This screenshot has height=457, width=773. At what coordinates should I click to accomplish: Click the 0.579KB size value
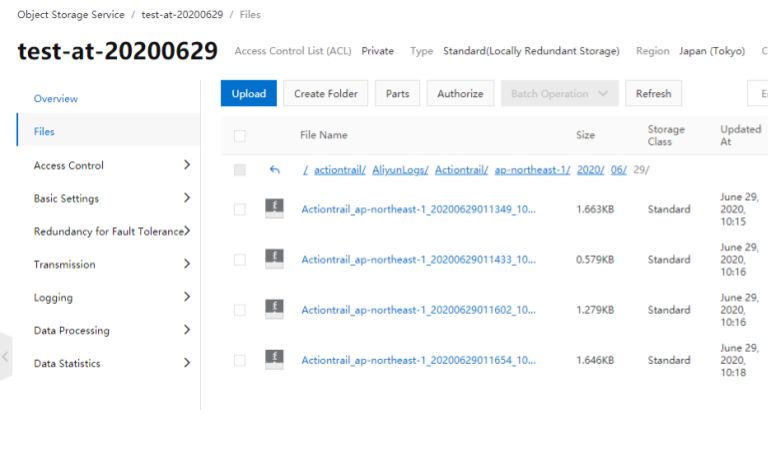595,260
